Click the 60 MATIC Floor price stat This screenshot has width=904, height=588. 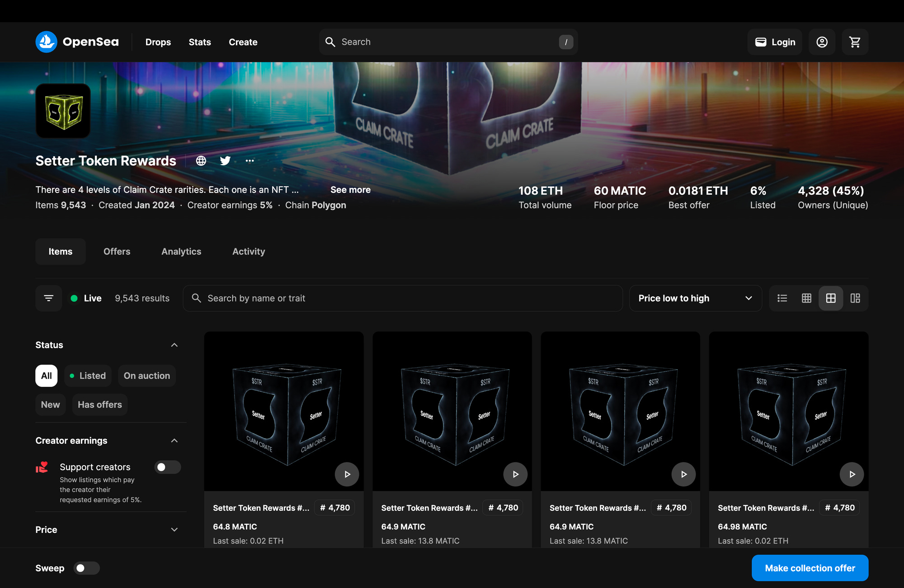(x=620, y=198)
